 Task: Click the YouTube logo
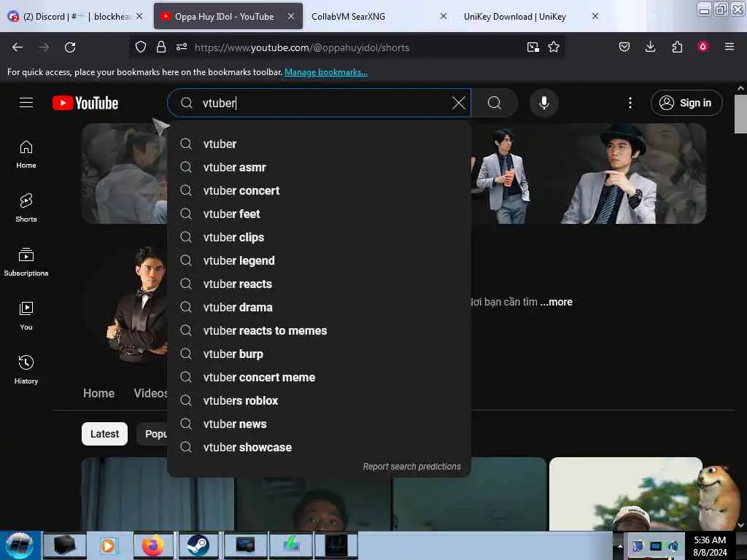tap(85, 103)
